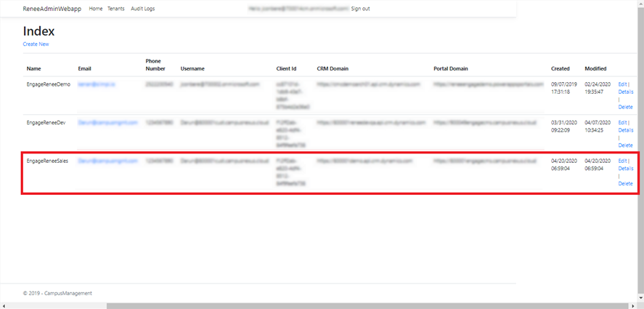The width and height of the screenshot is (644, 309).
Task: Go to the Tenants page
Action: [116, 9]
